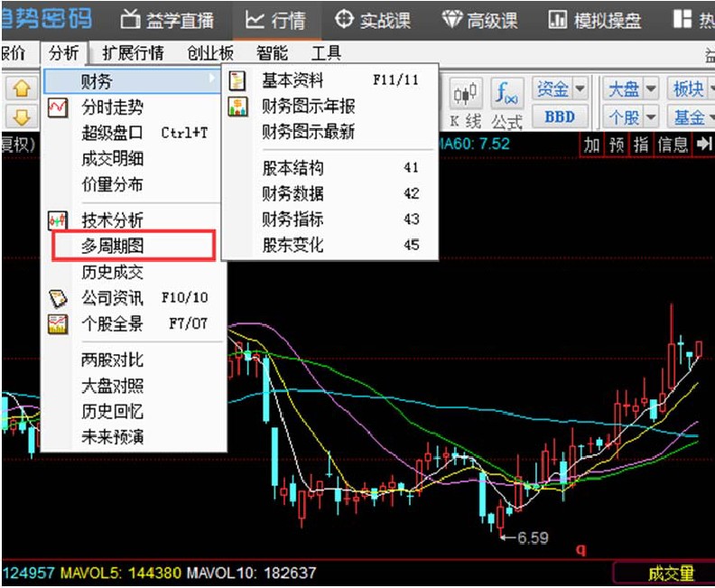Click the right arrow icon beside 信息

(703, 145)
